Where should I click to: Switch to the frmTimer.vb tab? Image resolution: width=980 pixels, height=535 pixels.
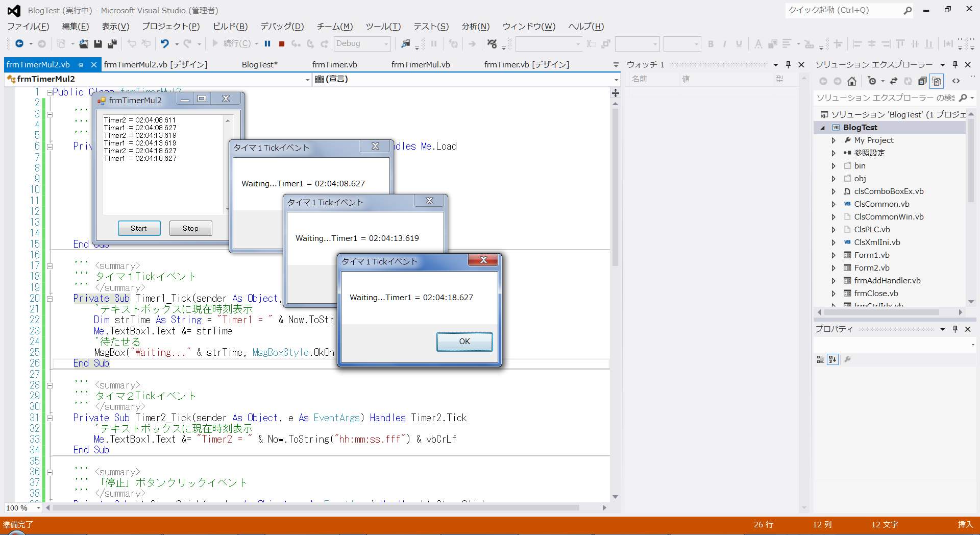click(x=334, y=65)
